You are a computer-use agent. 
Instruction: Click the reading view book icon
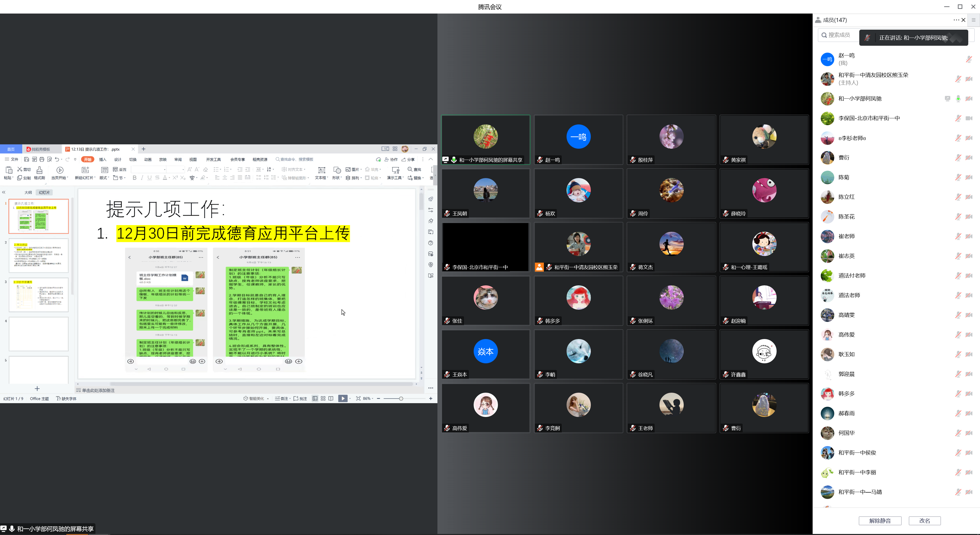coord(331,398)
